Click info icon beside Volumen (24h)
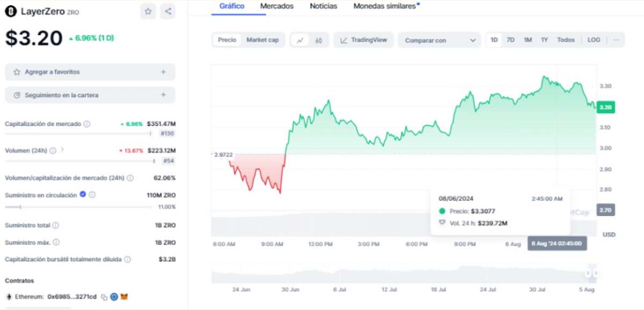Screen dimensions: 644x310 point(53,151)
